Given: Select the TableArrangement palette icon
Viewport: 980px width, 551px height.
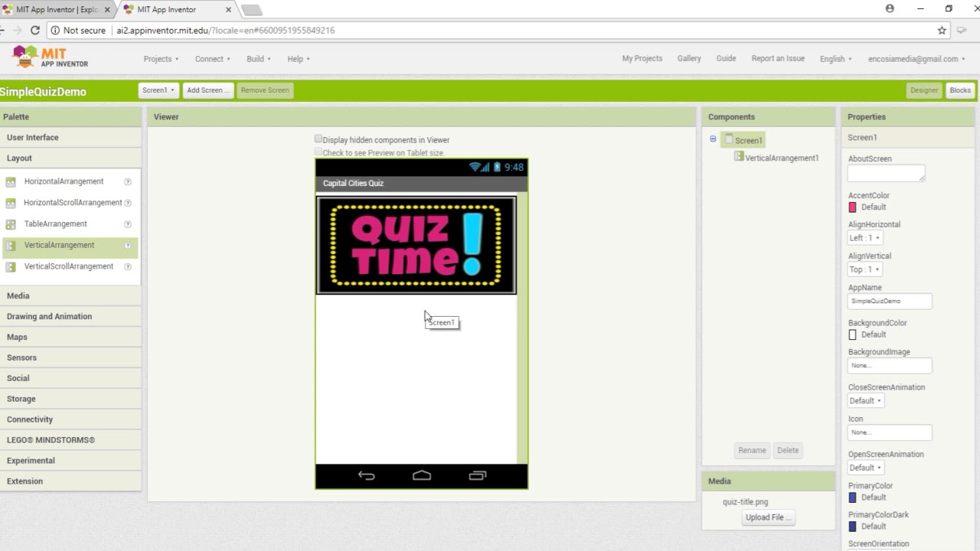Looking at the screenshot, I should point(11,224).
